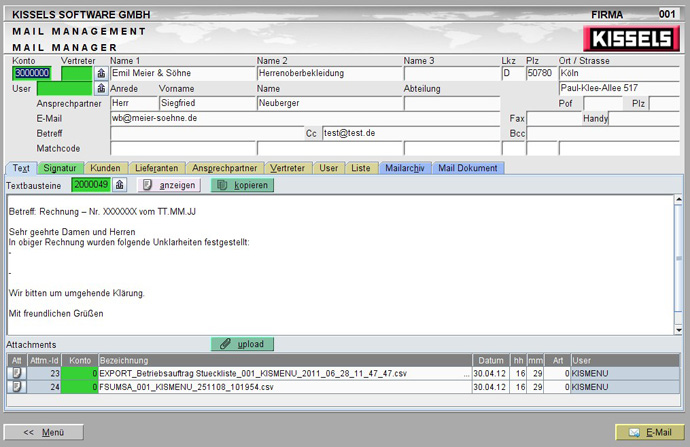This screenshot has width=690, height=447.
Task: Send with the E-Mail button
Action: [x=650, y=432]
